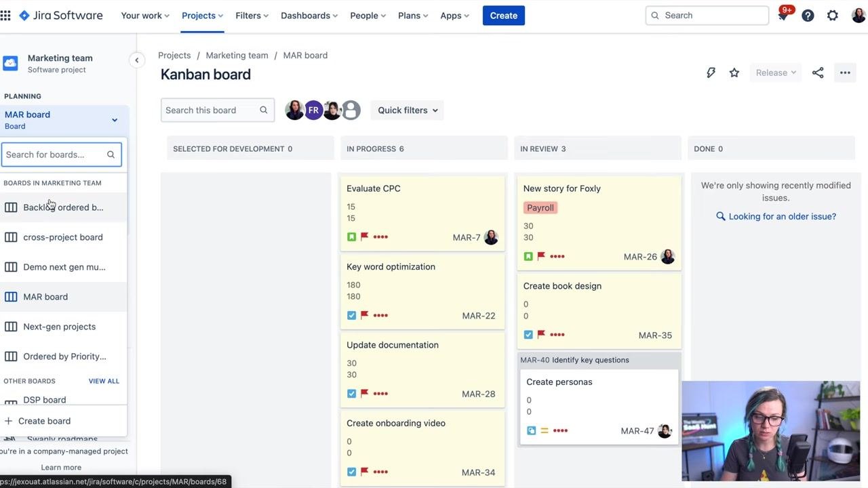Open the Apps dropdown
868x488 pixels.
tap(455, 16)
